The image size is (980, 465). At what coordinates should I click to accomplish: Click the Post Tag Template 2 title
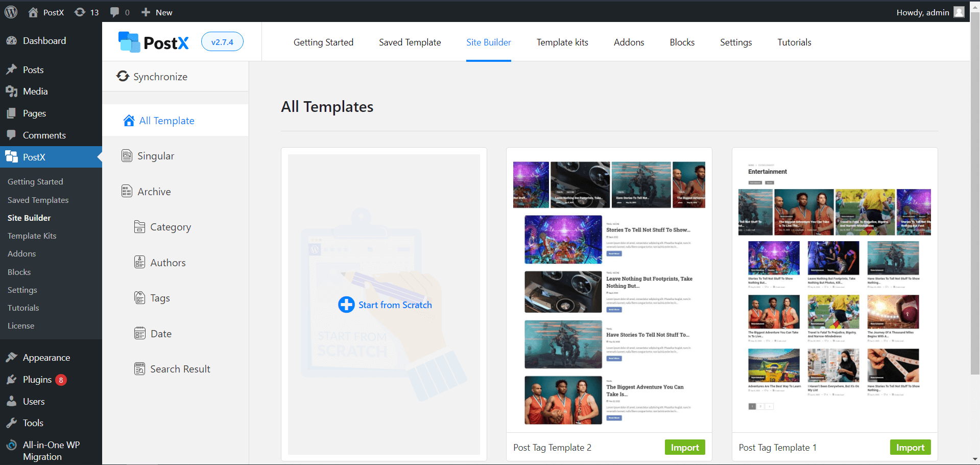(552, 448)
